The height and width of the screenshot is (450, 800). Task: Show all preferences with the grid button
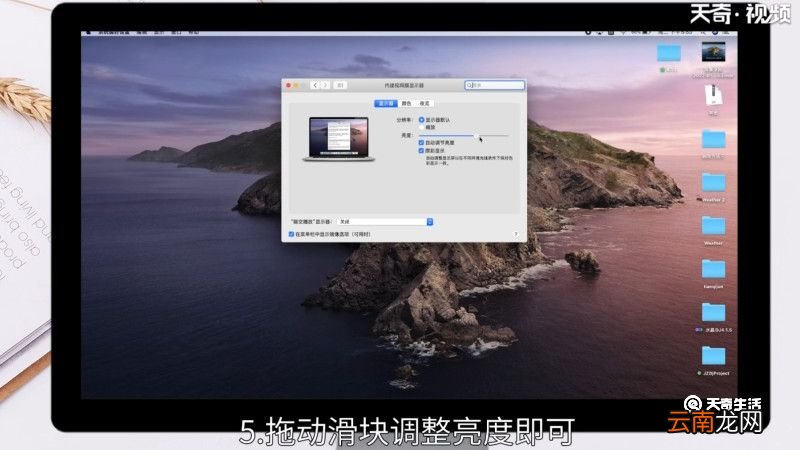[x=341, y=85]
